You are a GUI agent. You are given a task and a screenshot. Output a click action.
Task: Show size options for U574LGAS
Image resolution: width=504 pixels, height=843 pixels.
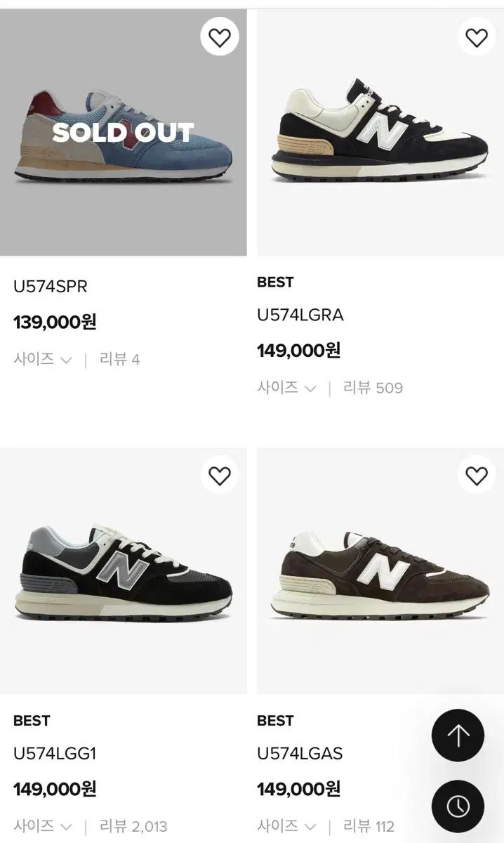pyautogui.click(x=286, y=826)
